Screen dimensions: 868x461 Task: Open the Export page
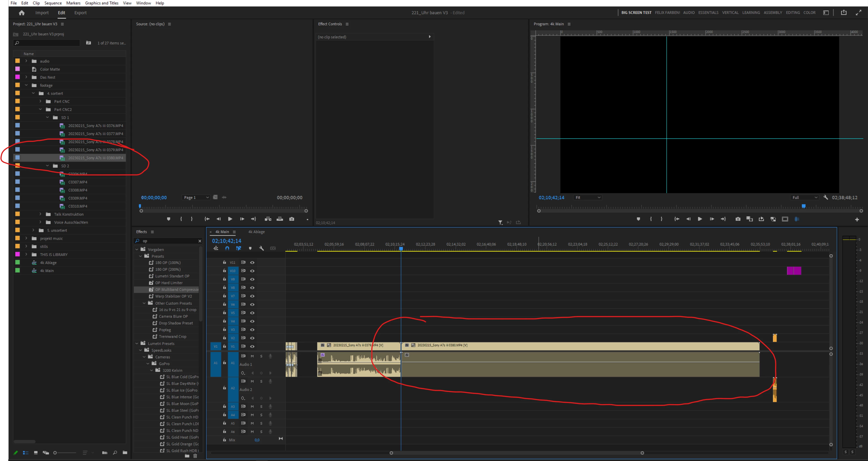coord(80,13)
